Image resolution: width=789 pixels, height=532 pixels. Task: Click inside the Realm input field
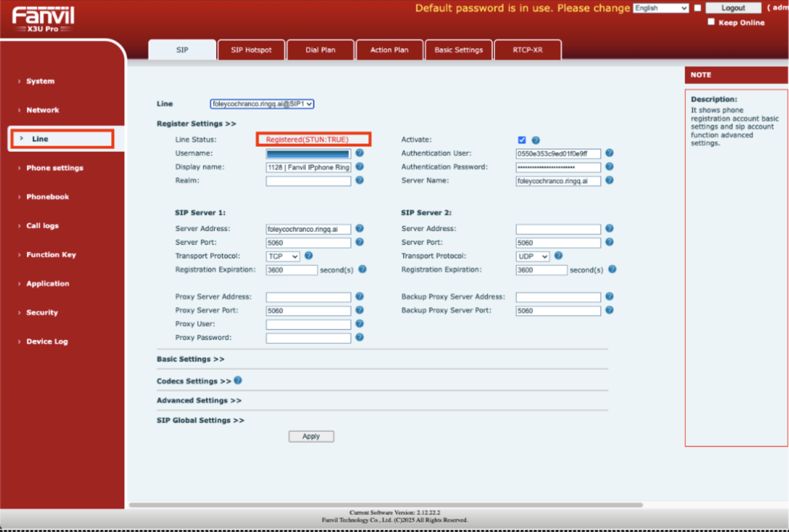(x=308, y=181)
